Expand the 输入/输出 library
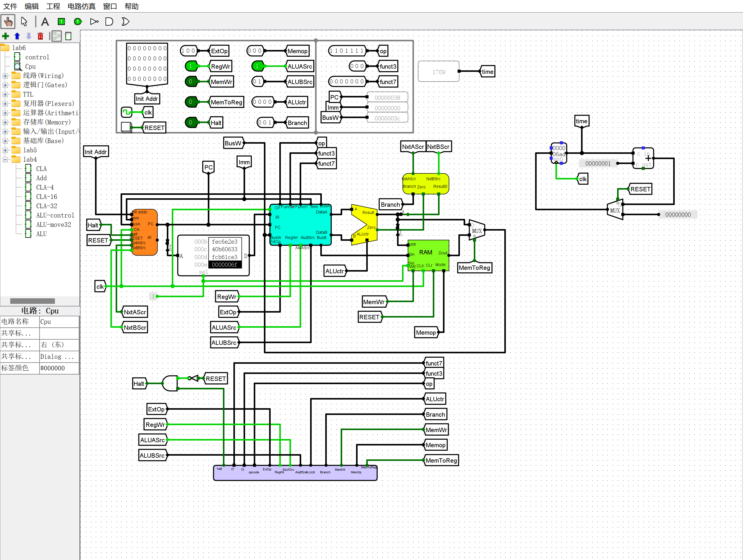Image resolution: width=743 pixels, height=560 pixels. point(5,132)
